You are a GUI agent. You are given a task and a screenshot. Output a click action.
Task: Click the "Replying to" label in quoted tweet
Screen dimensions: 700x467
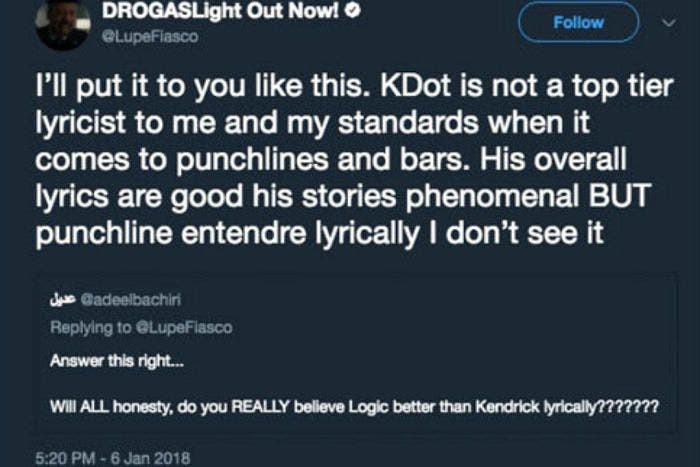83,327
